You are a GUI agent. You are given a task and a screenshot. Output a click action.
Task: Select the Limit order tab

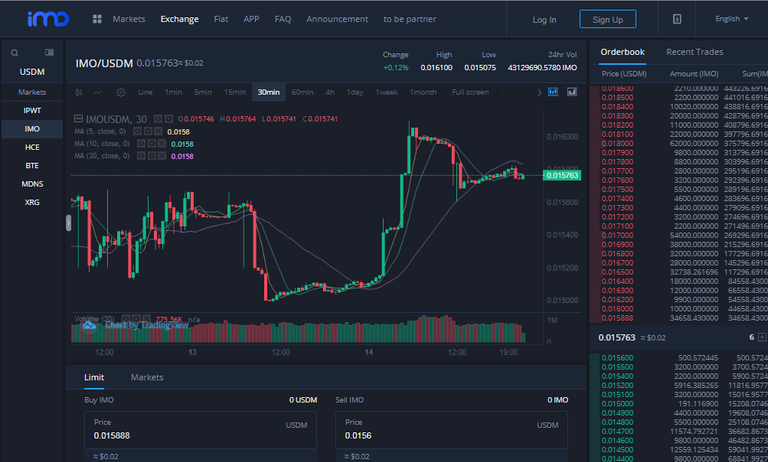94,377
